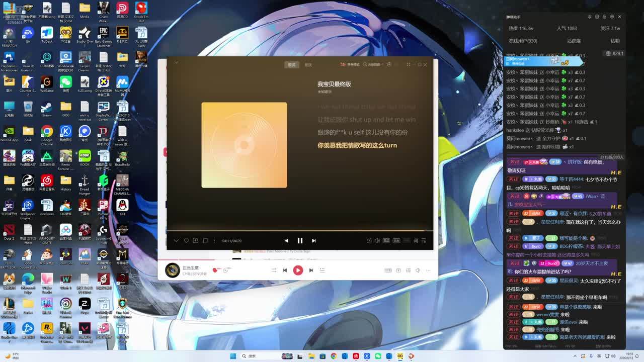Open the EA app desktop shortcut
Screen dimensions: 644x362
[28, 35]
